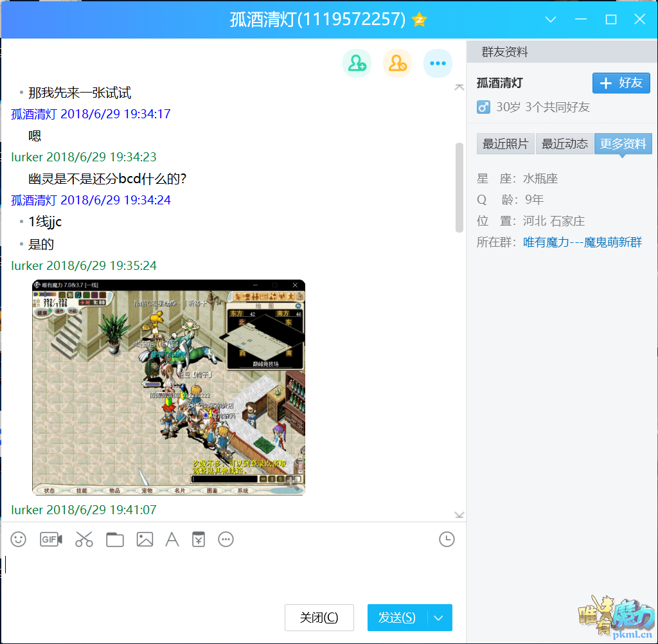This screenshot has width=658, height=644.
Task: Open the title bar chevron menu
Action: [551, 19]
